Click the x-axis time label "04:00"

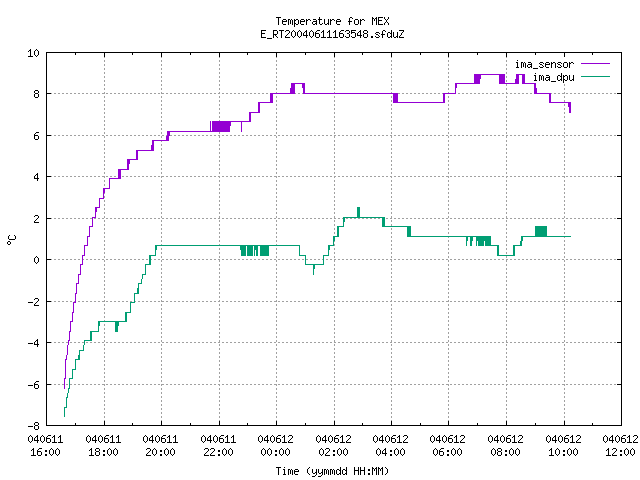click(x=391, y=453)
